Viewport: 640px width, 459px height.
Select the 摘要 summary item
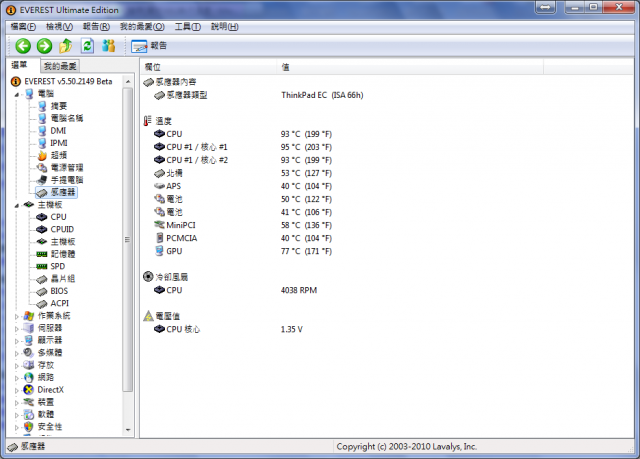[53, 106]
